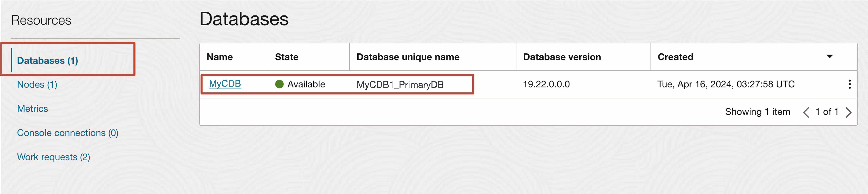Image resolution: width=868 pixels, height=194 pixels.
Task: Click the previous page chevron arrow
Action: pos(806,112)
